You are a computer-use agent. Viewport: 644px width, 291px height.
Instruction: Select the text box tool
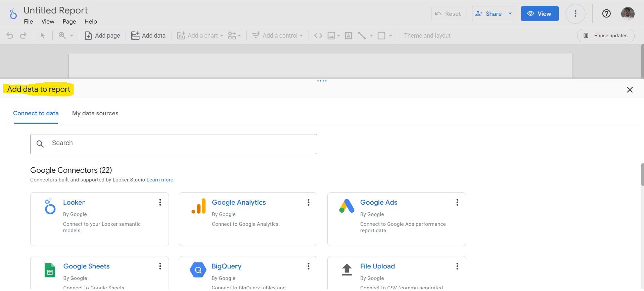pos(349,36)
